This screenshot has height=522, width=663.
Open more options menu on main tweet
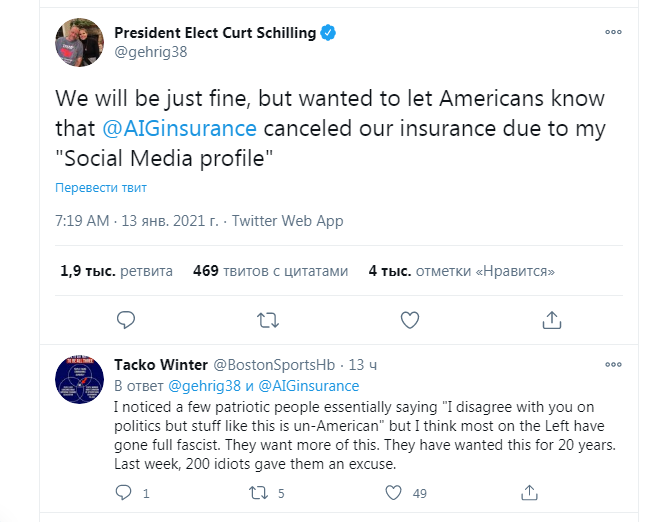point(613,32)
